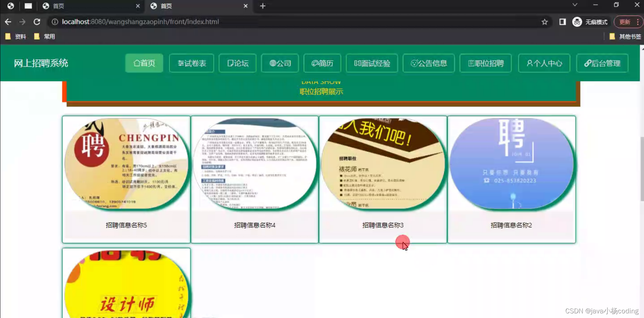The image size is (644, 318).
Task: Open the yellow 设计师 recruitment thumbnail
Action: pyautogui.click(x=126, y=284)
